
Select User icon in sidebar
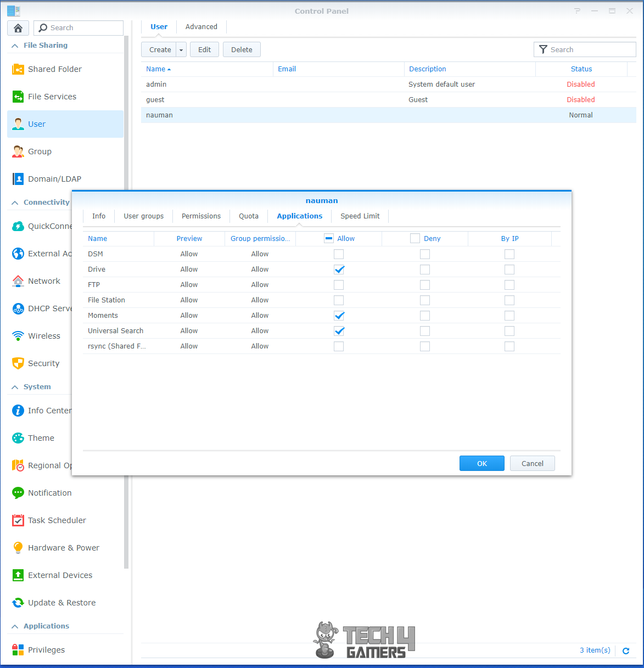coord(18,124)
